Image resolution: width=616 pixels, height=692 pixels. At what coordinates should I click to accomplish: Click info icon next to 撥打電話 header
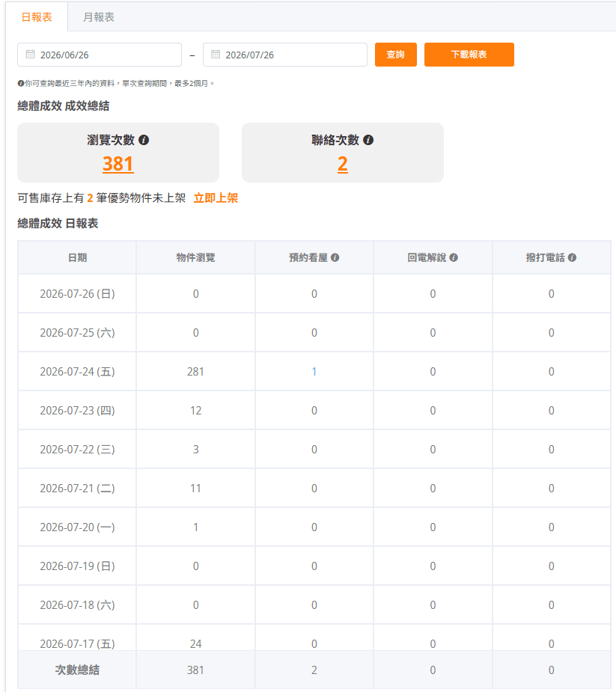point(573,257)
